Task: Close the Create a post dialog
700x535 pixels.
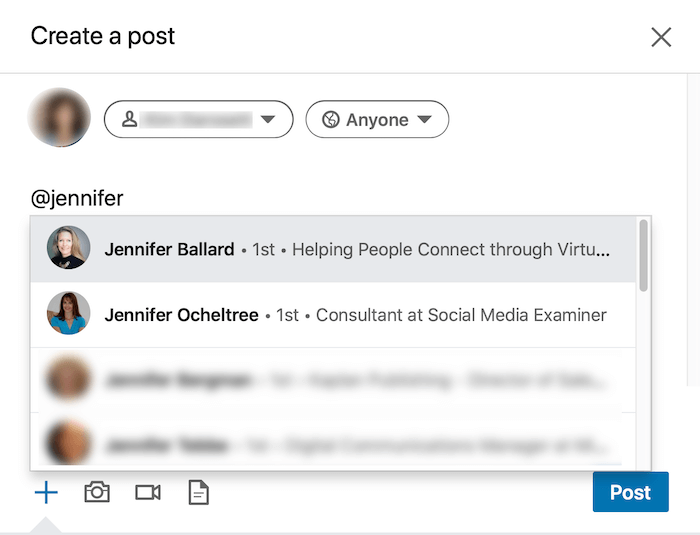Action: [661, 37]
